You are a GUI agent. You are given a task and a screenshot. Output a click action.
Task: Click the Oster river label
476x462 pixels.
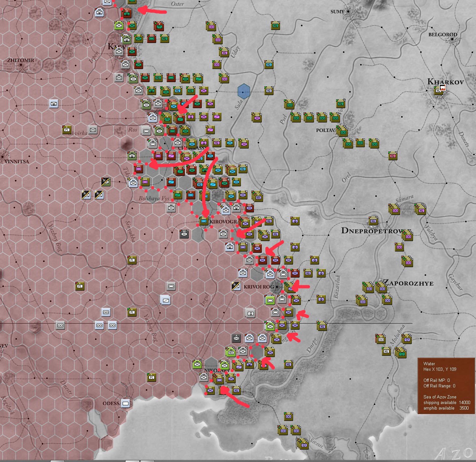pyautogui.click(x=177, y=4)
